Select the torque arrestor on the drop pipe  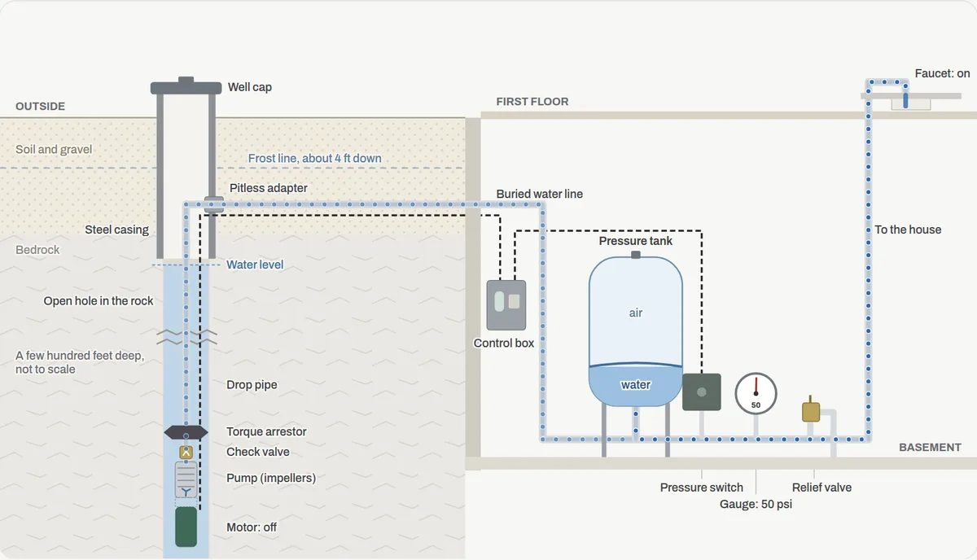186,432
